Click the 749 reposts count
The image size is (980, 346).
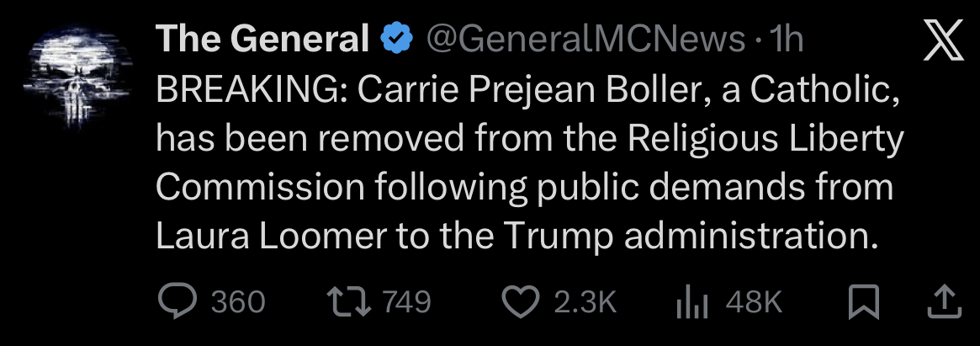pos(407,301)
